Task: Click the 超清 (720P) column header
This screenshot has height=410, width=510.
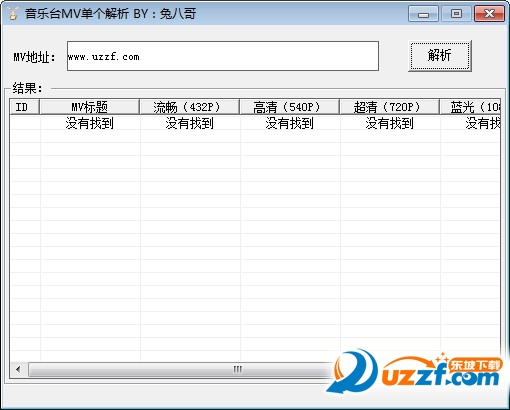Action: pos(389,107)
